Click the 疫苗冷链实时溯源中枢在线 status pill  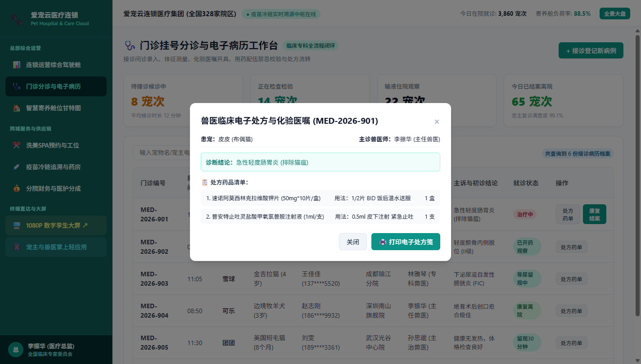pyautogui.click(x=281, y=14)
